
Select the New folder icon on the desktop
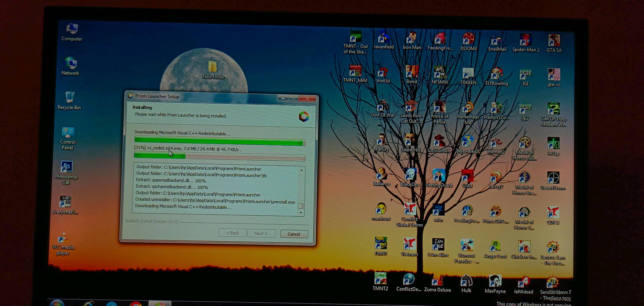(x=213, y=70)
